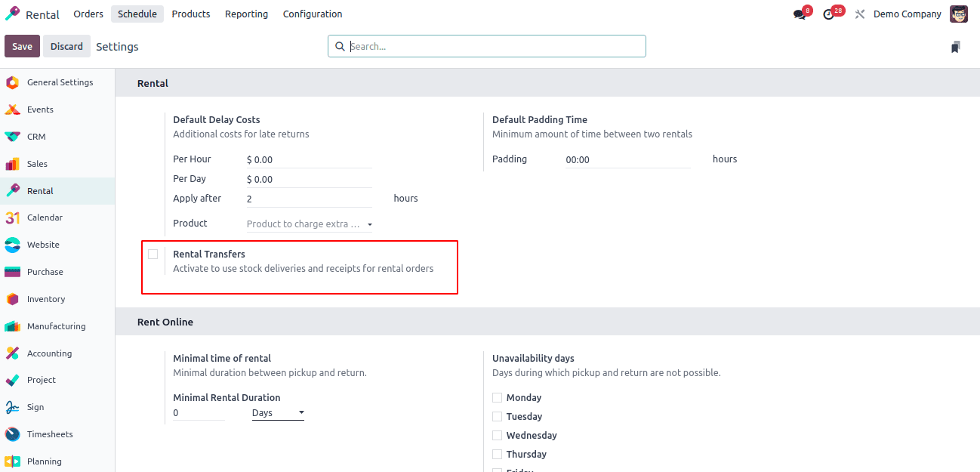Open the Demo Company switcher
The width and height of the screenshot is (980, 472).
907,14
